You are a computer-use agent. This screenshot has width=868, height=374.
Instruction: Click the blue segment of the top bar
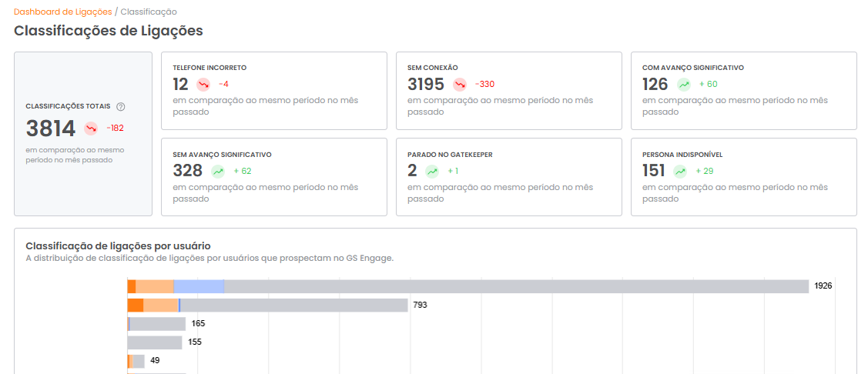199,286
